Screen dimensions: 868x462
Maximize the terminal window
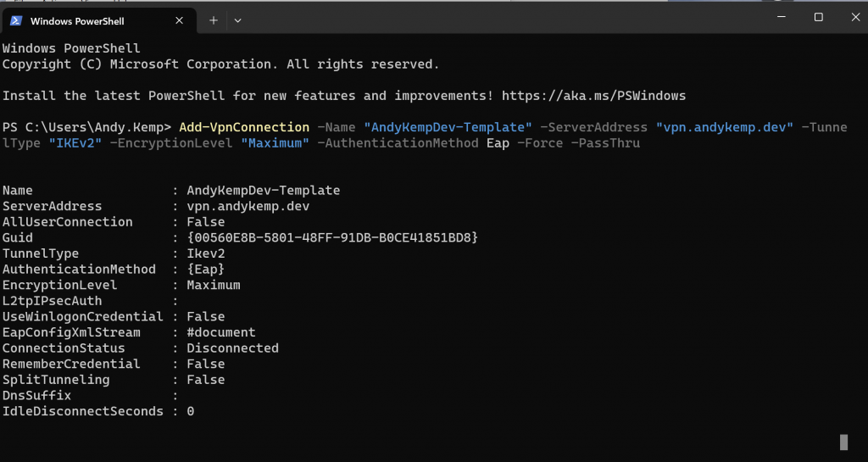point(818,17)
